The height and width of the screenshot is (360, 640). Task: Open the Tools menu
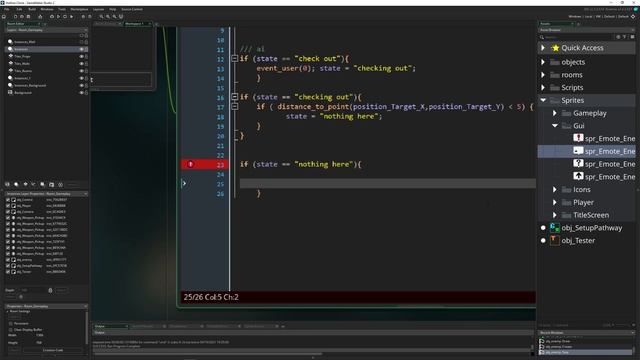[x=62, y=9]
